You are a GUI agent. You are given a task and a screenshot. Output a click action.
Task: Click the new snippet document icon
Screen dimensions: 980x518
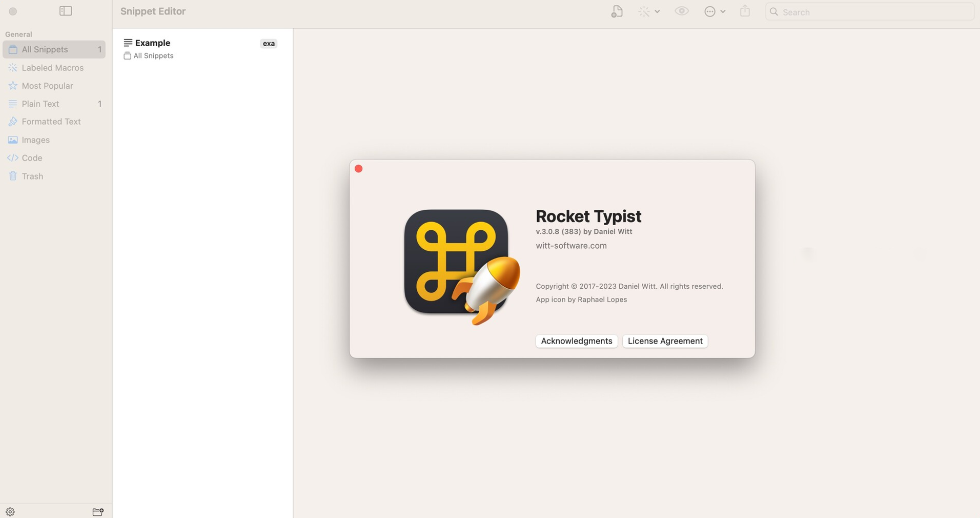point(617,12)
